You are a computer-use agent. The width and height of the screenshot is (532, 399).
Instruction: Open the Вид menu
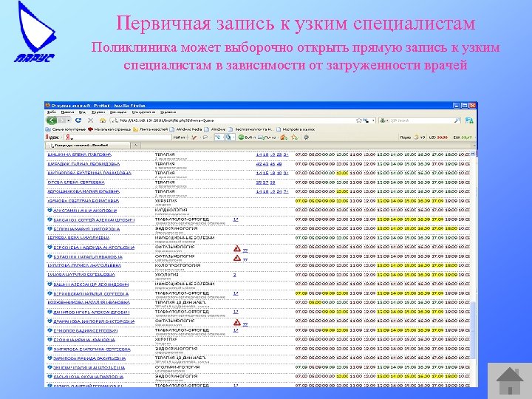click(82, 112)
